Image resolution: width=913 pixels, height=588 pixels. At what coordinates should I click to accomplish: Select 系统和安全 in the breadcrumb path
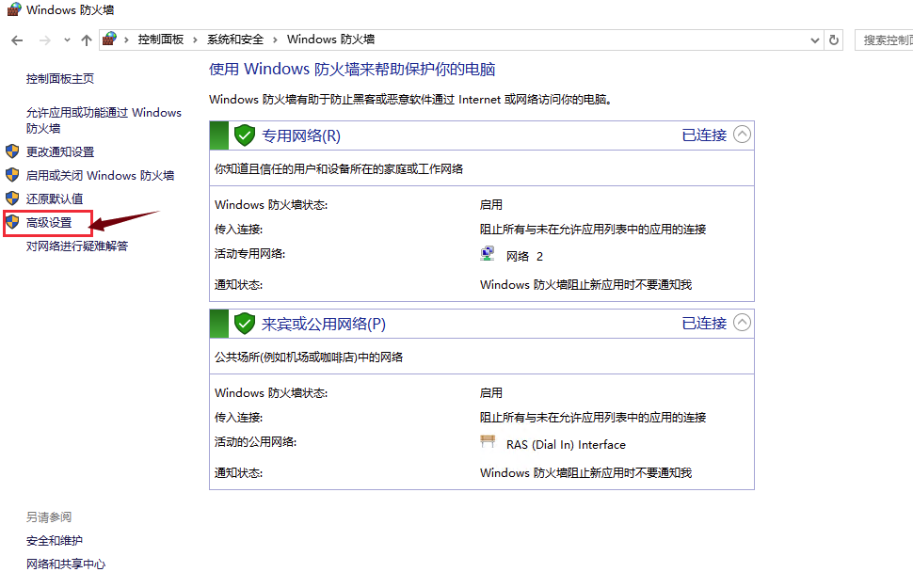pos(234,40)
